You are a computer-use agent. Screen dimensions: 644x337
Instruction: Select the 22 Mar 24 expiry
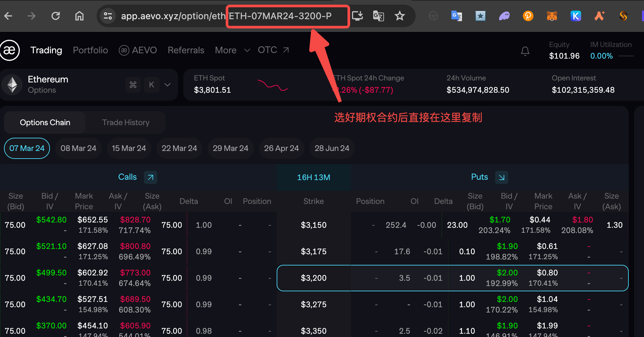click(179, 148)
